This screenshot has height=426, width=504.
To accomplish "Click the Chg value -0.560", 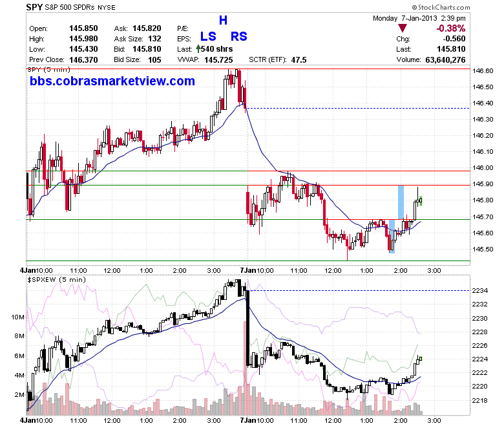I will point(454,39).
